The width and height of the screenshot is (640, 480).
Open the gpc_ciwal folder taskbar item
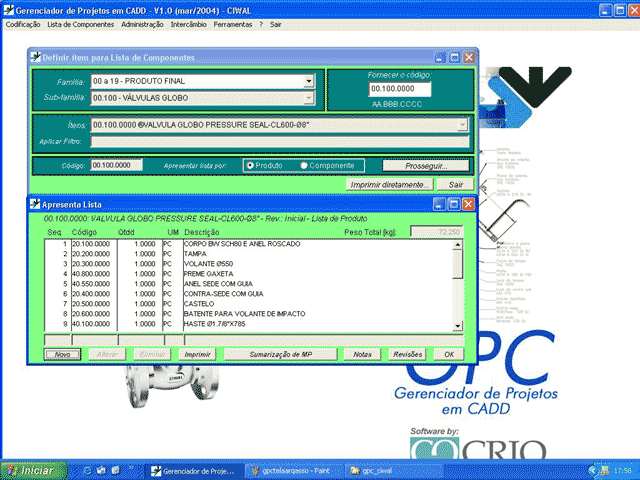click(382, 469)
